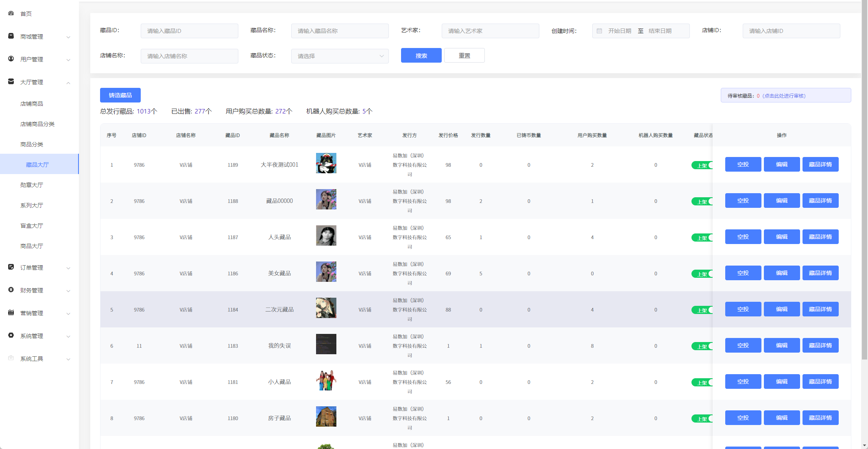The height and width of the screenshot is (449, 868).
Task: Toggle 上架 switch for 美女藏品
Action: pyautogui.click(x=702, y=274)
